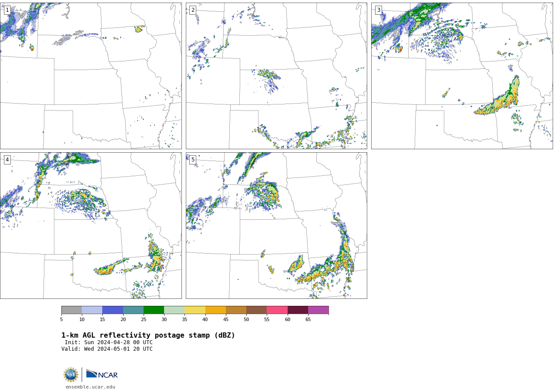557x392 pixels.
Task: Click the colorbar tick label 50
Action: [x=246, y=320]
